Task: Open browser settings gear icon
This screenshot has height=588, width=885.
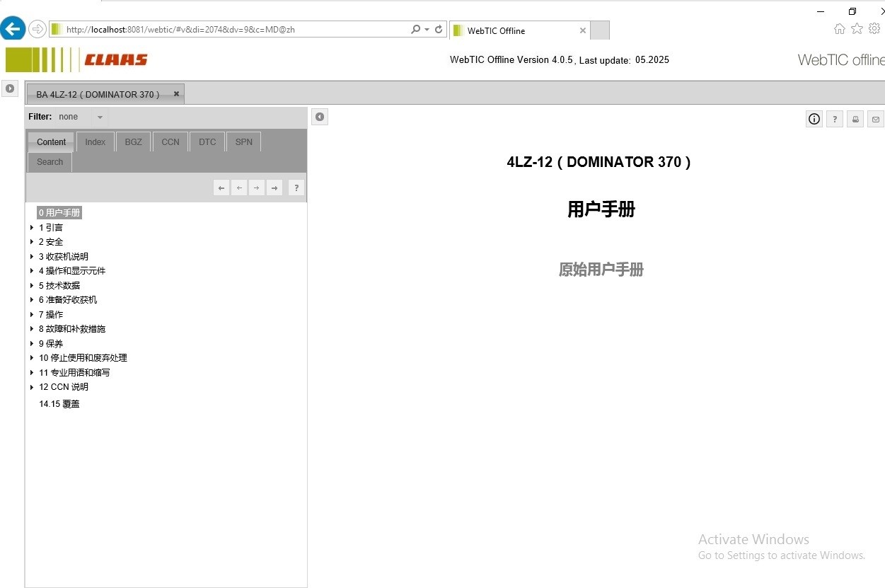Action: tap(874, 28)
